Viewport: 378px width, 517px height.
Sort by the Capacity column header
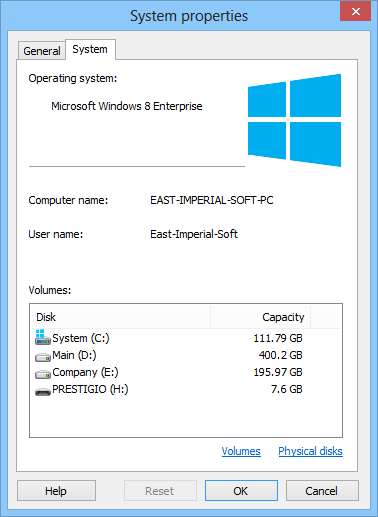click(x=260, y=317)
